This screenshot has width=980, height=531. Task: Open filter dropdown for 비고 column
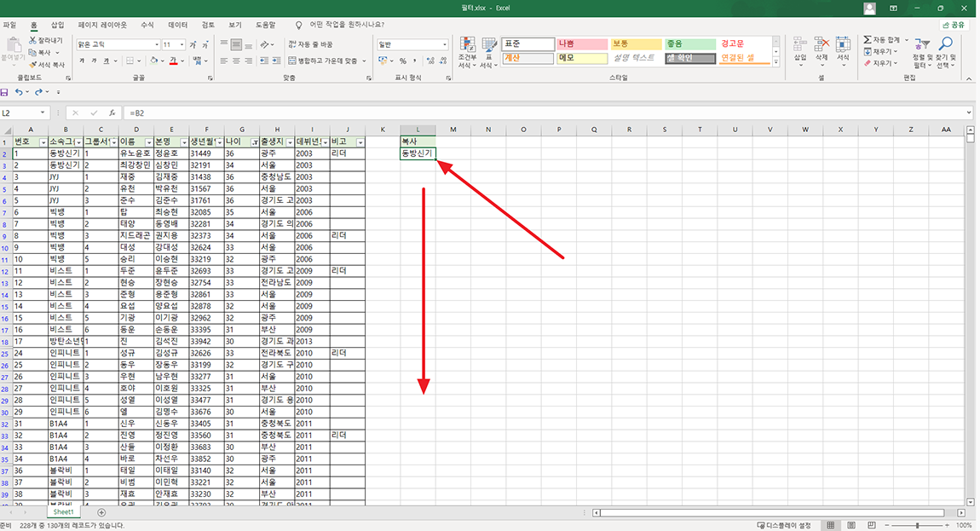coord(360,142)
